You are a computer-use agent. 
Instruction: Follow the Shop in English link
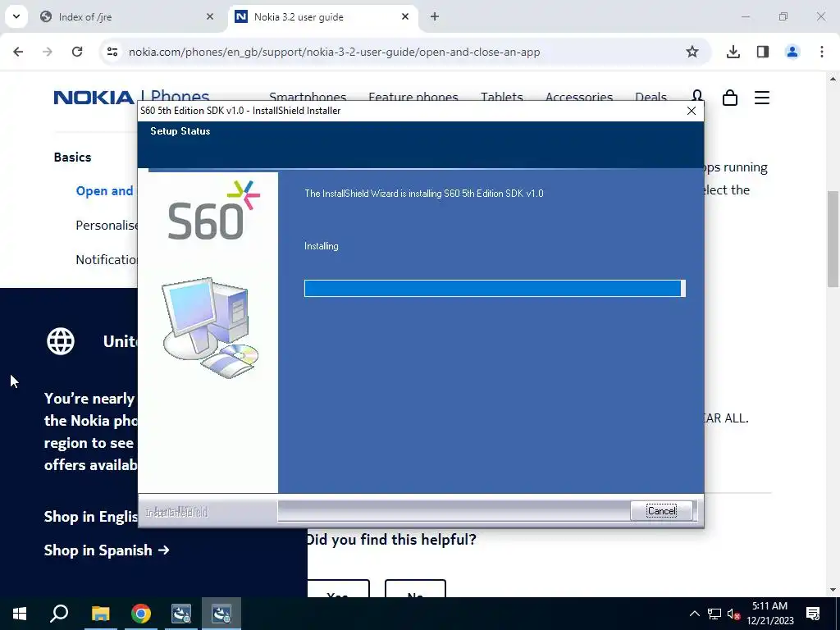pyautogui.click(x=90, y=517)
